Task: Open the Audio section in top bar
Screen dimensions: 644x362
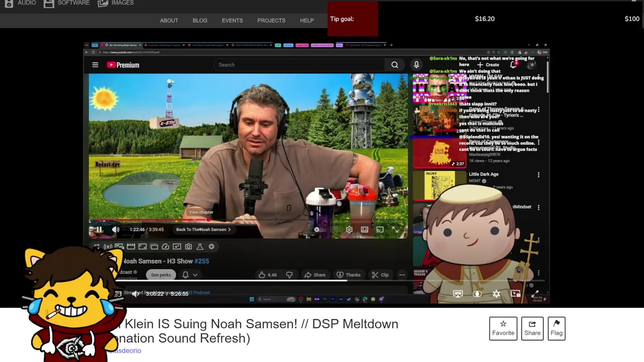Action: [x=20, y=3]
